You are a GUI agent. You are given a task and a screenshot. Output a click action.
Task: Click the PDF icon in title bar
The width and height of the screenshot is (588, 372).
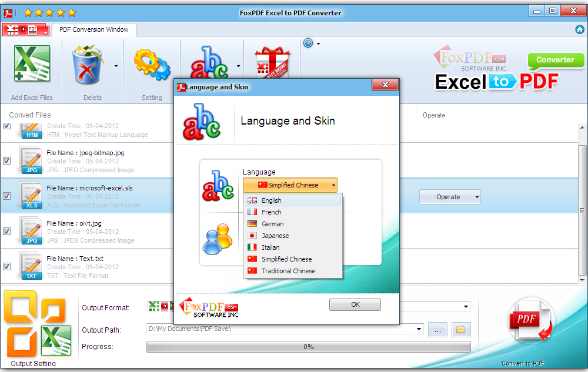coord(8,13)
